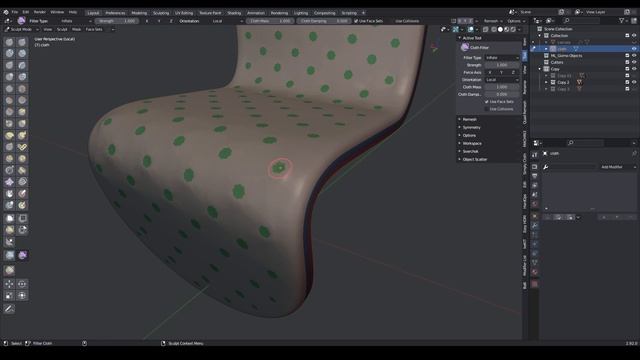Image resolution: width=640 pixels, height=360 pixels.
Task: Select the Box Face Set tool
Action: (x=9, y=230)
